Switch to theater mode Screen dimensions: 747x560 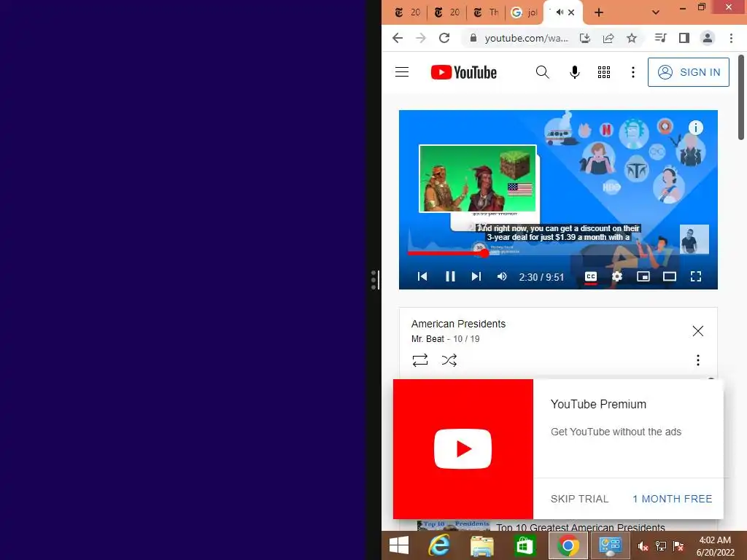coord(670,276)
